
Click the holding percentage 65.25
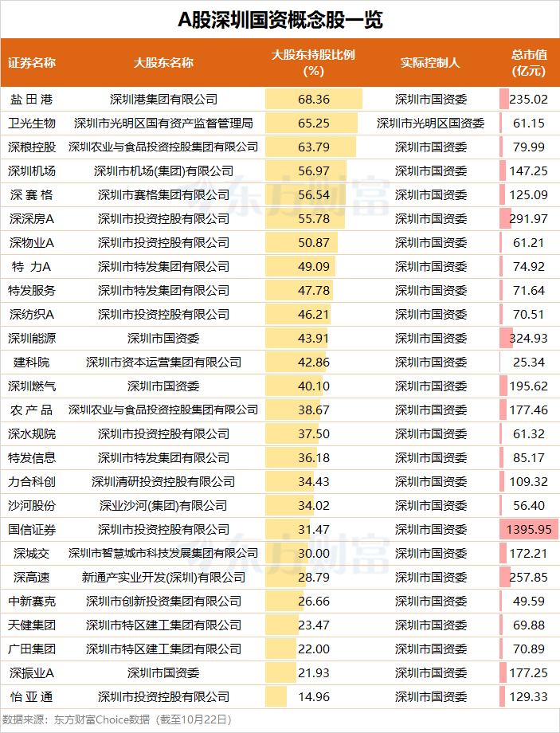pyautogui.click(x=314, y=123)
